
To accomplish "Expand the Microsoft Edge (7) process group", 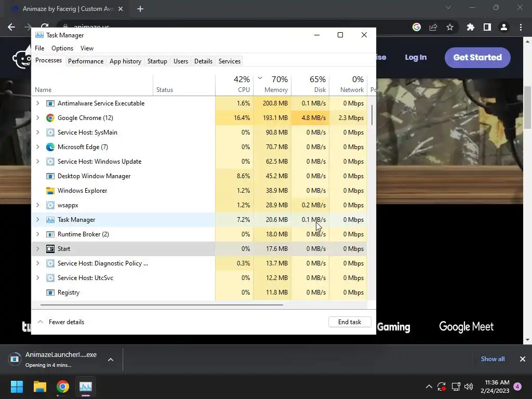I will coord(37,147).
